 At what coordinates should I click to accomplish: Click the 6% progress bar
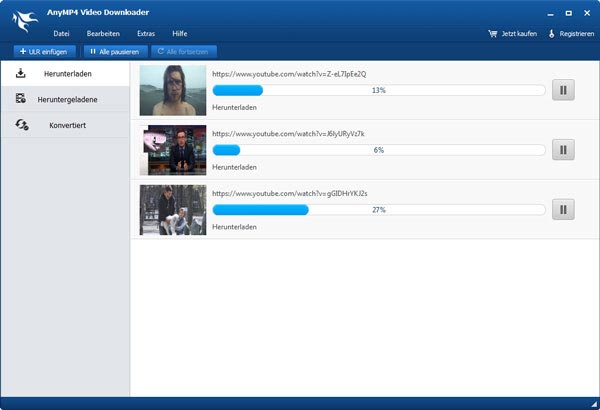[379, 150]
